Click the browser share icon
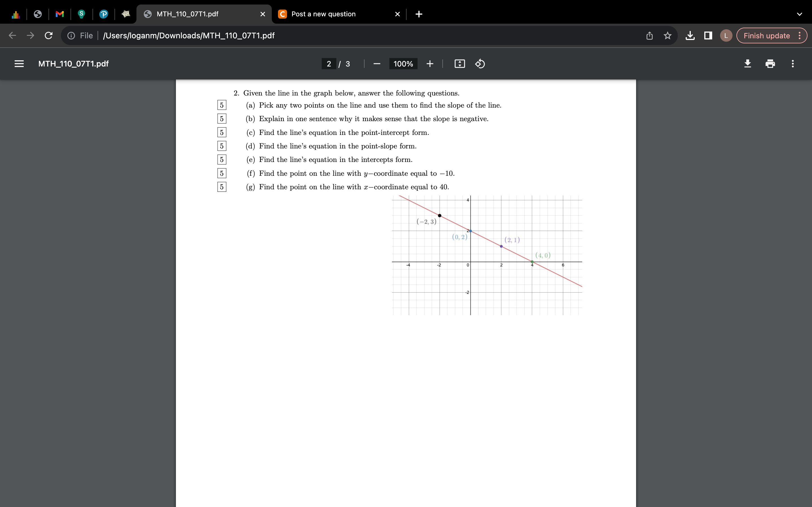The height and width of the screenshot is (507, 812). [x=649, y=35]
